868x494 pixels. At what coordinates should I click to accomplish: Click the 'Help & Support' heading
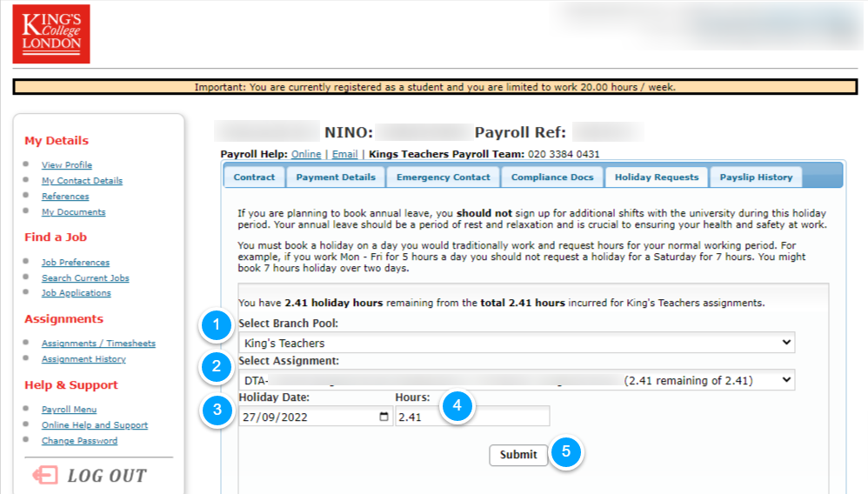pos(70,385)
